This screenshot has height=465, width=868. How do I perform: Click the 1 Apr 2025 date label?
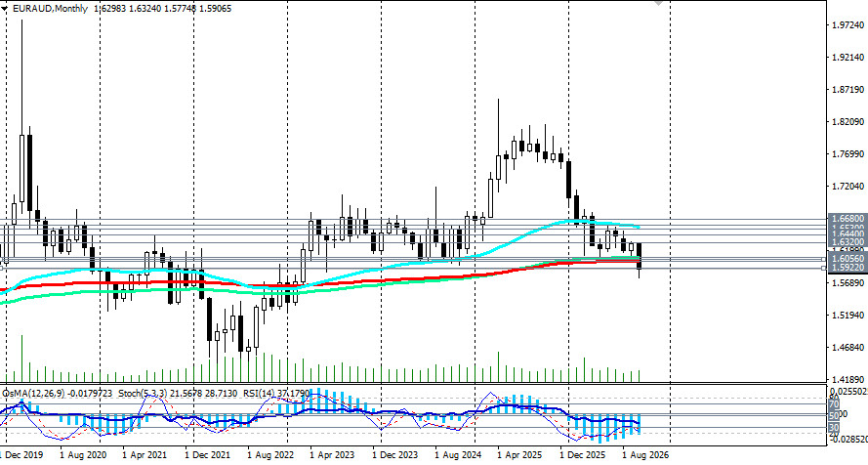(519, 455)
